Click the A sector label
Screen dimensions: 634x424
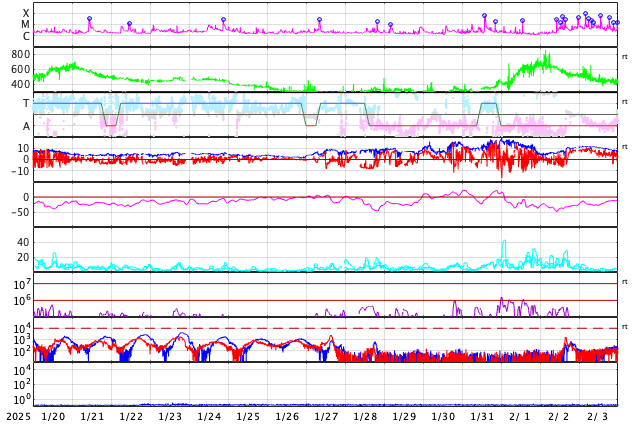tap(26, 127)
